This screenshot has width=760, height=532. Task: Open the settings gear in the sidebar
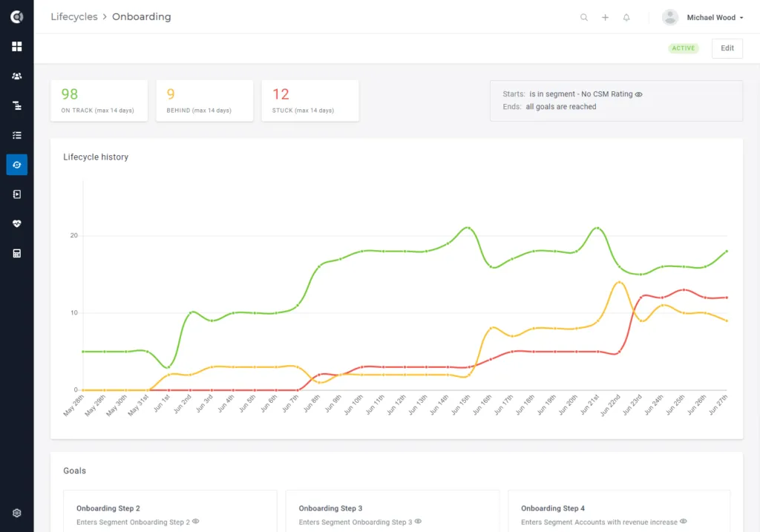16,513
